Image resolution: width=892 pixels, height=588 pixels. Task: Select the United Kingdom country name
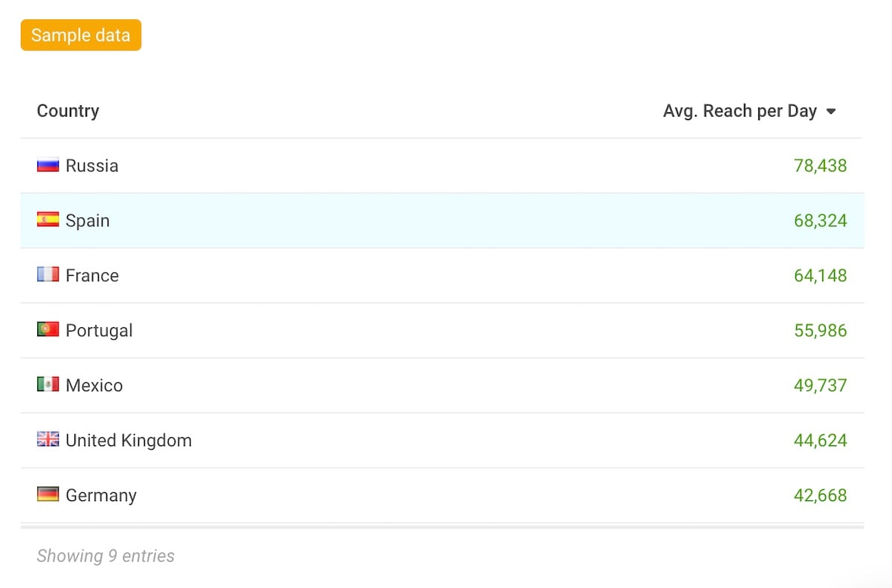[x=129, y=441]
